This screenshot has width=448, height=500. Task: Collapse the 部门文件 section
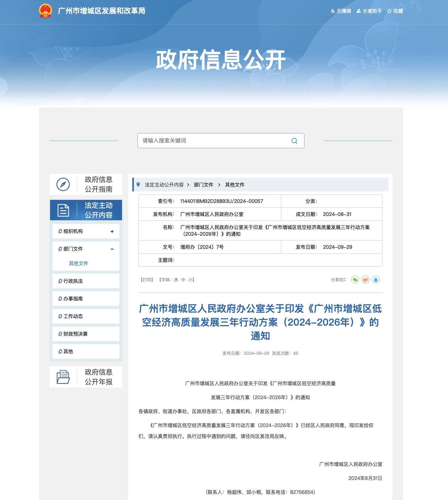pyautogui.click(x=112, y=249)
